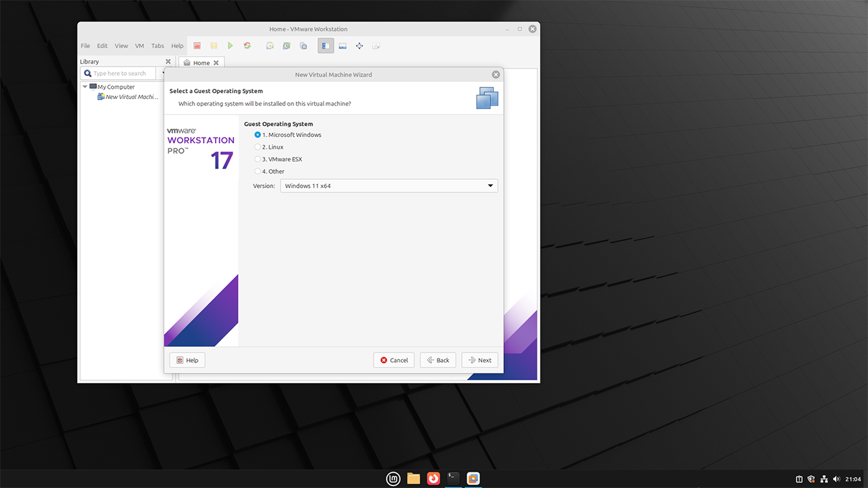Open the Files folder taskbar icon
Screen dimensions: 868x488
click(x=414, y=479)
